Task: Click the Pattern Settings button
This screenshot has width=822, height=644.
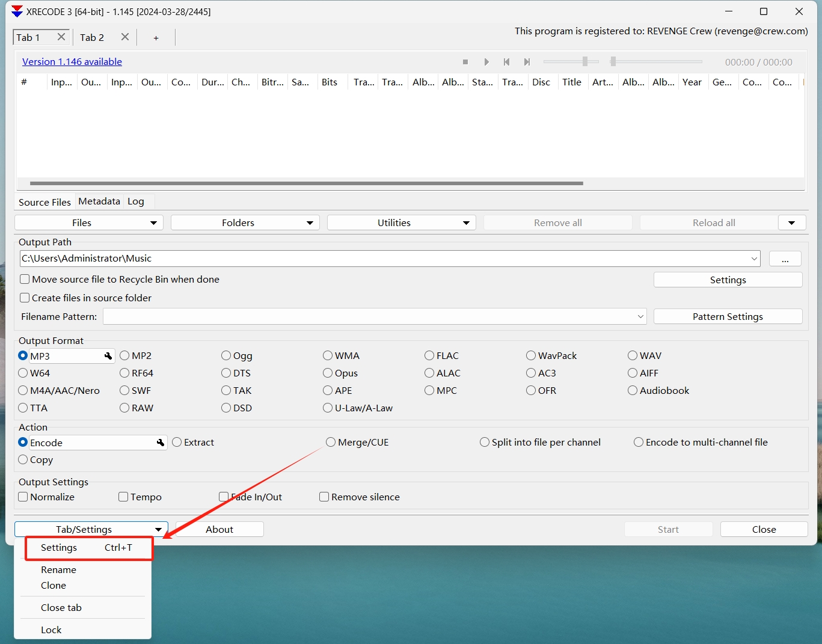Action: point(728,316)
